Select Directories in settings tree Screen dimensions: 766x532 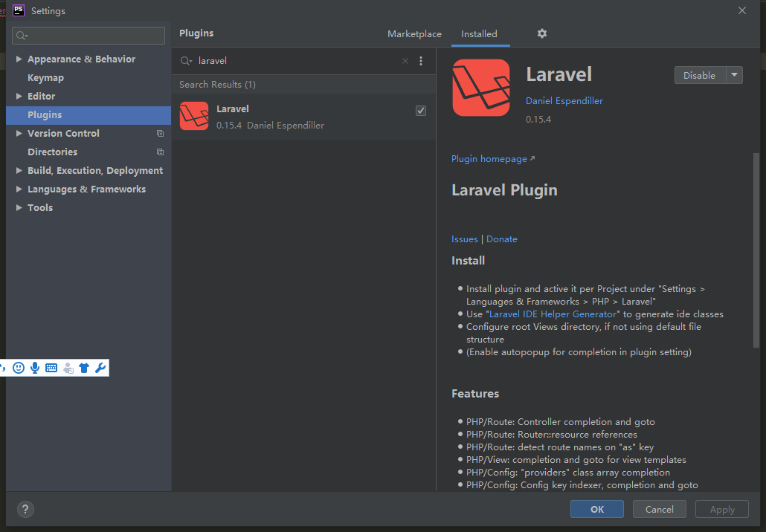[88, 152]
